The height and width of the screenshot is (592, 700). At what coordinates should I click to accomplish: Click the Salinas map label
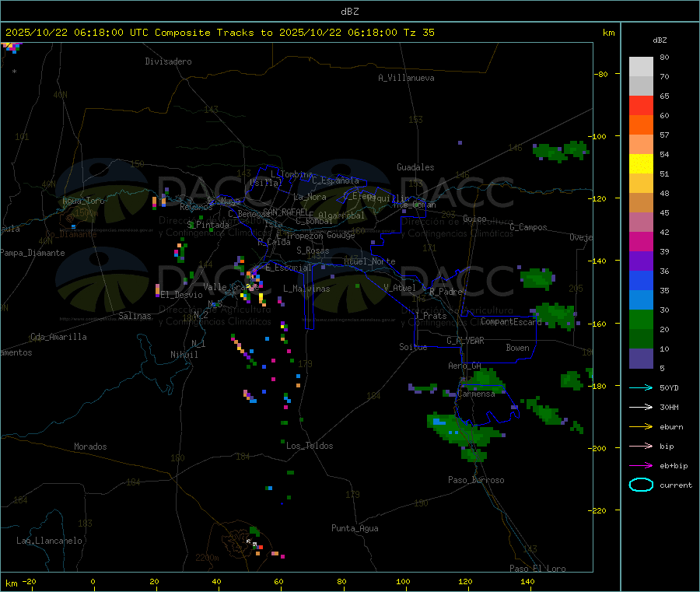coord(135,316)
